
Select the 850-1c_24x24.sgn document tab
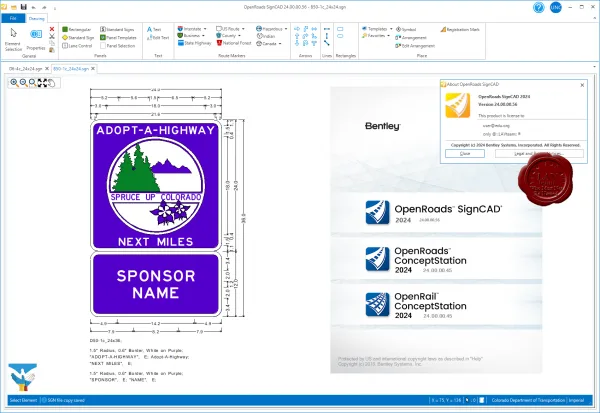71,69
